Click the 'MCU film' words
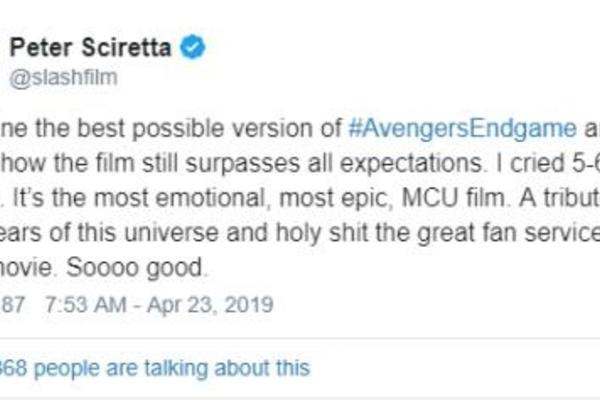 [x=453, y=198]
